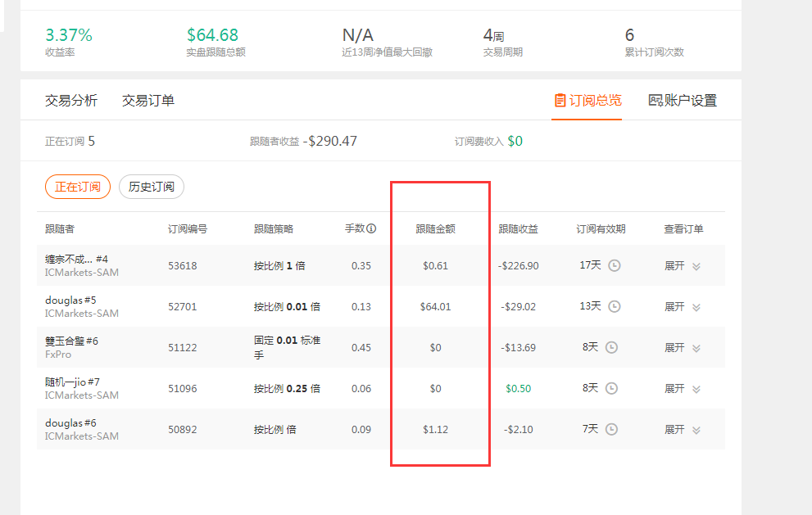812x515 pixels.
Task: Click the $1.12 follow amount cell
Action: pos(436,429)
